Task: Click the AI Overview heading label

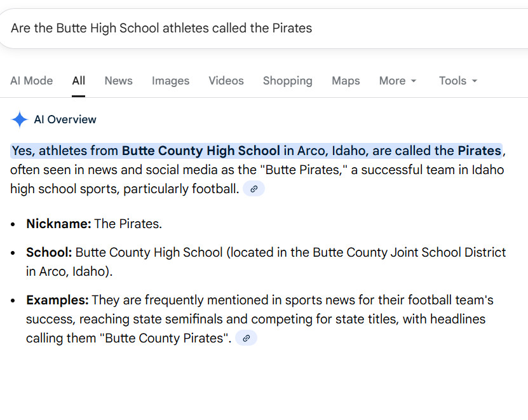Action: (65, 119)
